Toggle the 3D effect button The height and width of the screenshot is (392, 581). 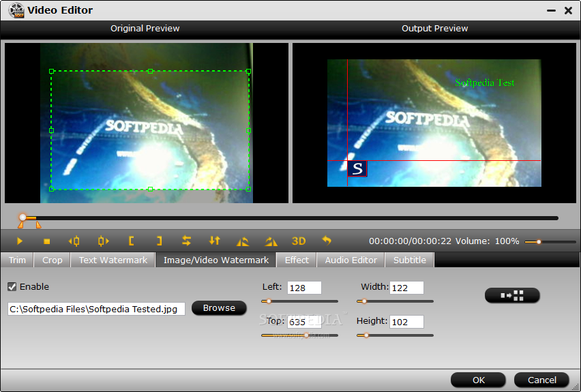(x=299, y=241)
